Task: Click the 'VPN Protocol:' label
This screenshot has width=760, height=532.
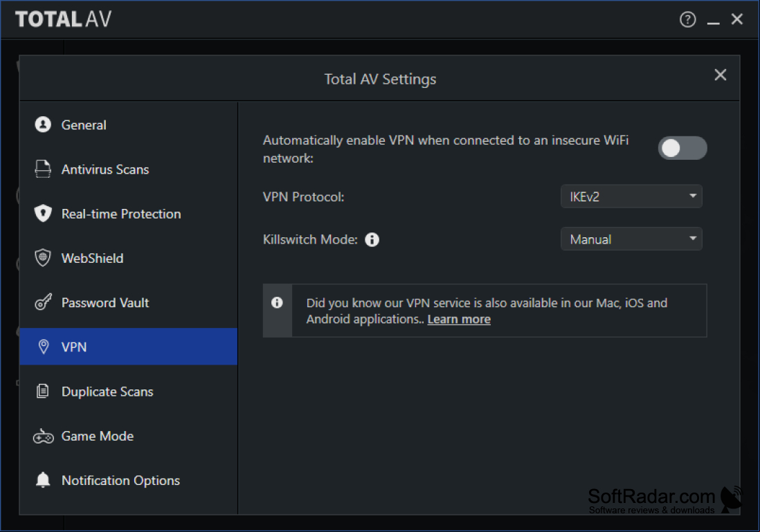Action: (x=303, y=196)
